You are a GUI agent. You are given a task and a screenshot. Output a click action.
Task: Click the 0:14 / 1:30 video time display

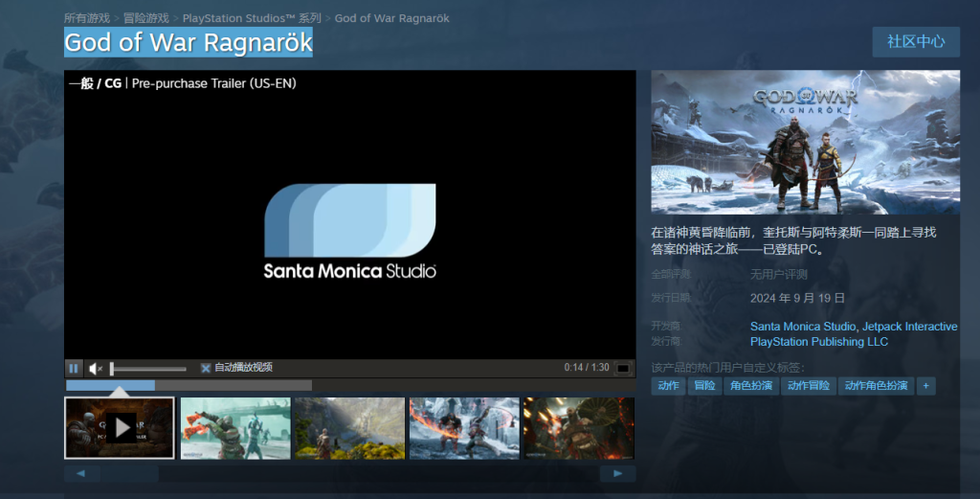click(x=587, y=368)
